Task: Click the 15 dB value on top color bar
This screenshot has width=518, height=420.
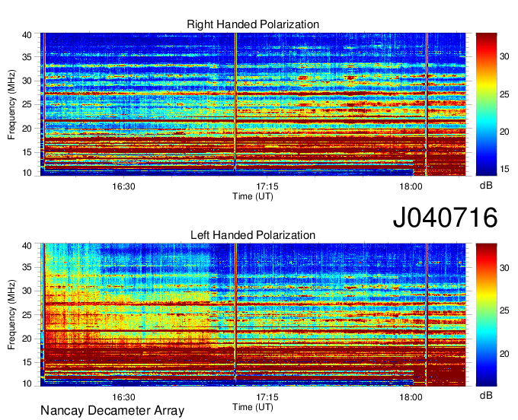Action: click(504, 169)
